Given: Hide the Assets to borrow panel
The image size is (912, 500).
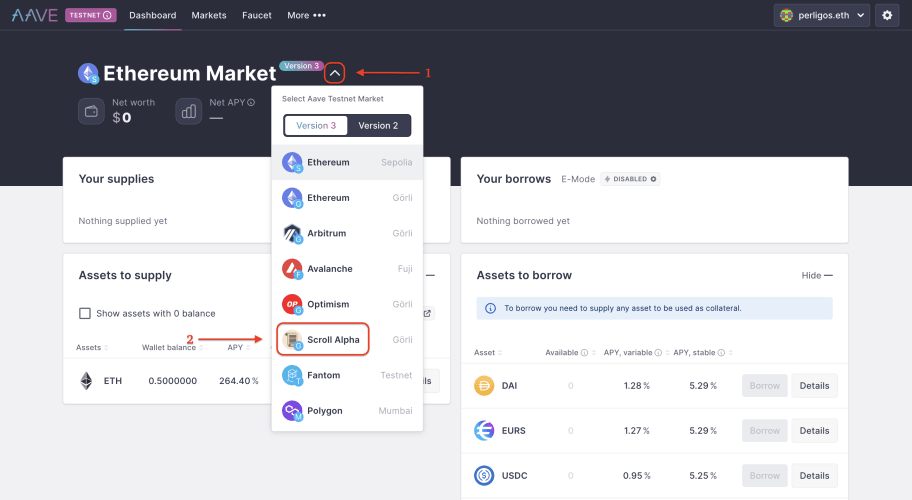Looking at the screenshot, I should (x=817, y=275).
